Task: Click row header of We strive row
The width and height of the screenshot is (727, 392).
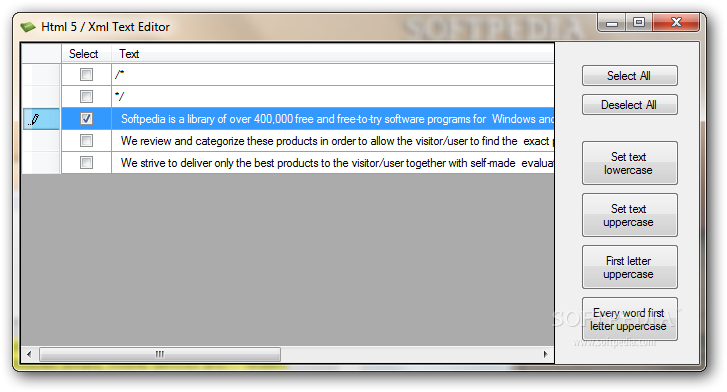Action: click(41, 163)
